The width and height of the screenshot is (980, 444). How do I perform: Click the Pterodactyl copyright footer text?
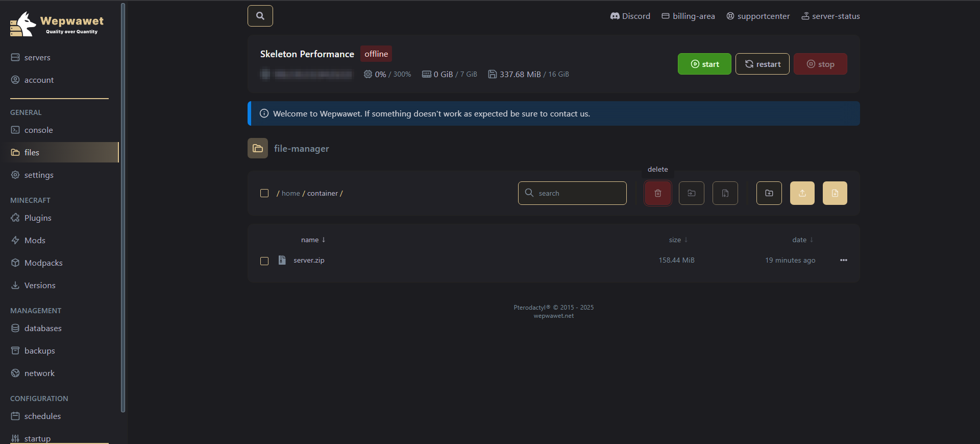click(x=554, y=308)
